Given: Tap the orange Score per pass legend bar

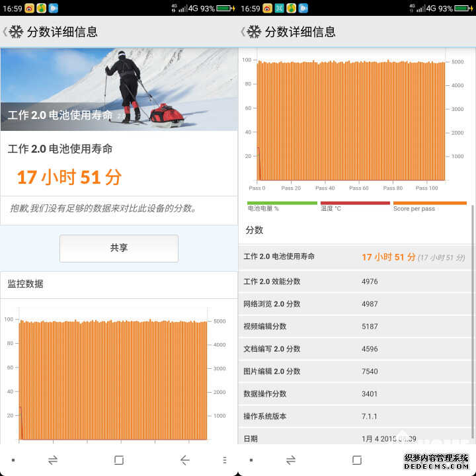Looking at the screenshot, I should 430,203.
